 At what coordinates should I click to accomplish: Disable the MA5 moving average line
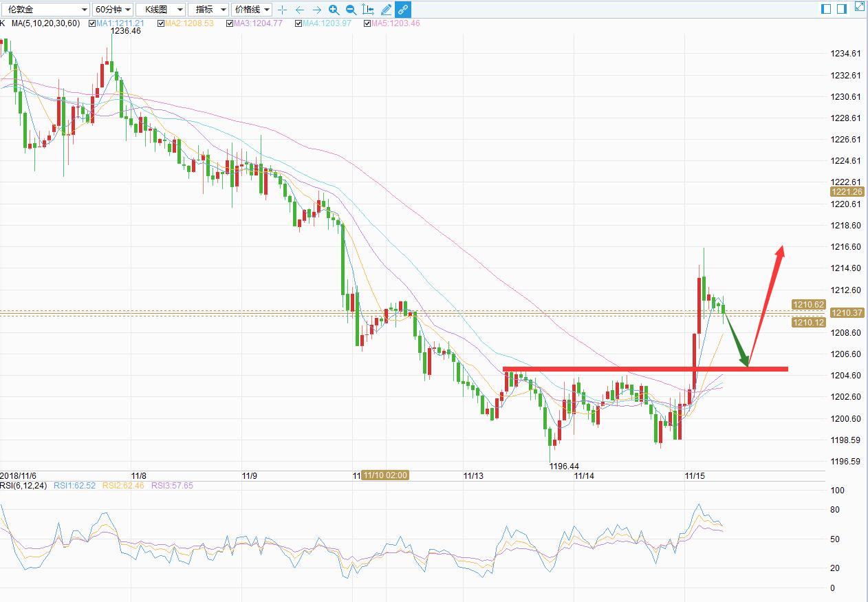click(367, 23)
